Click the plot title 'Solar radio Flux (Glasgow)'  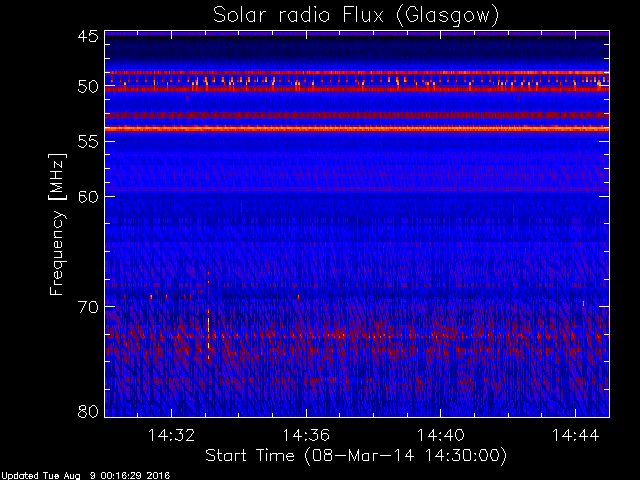pyautogui.click(x=356, y=16)
